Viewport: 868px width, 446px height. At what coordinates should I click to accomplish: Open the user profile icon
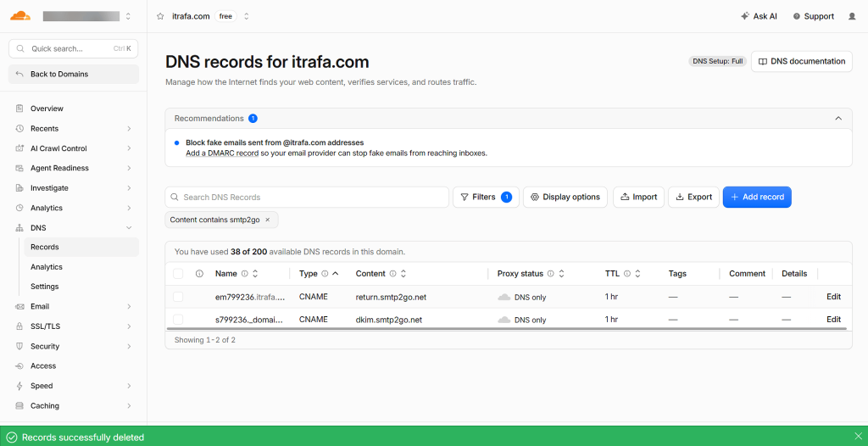852,17
